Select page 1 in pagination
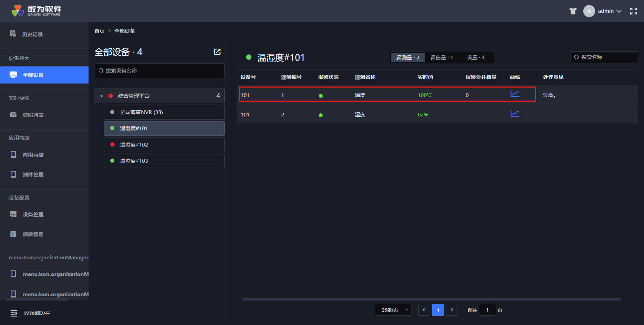Image resolution: width=644 pixels, height=325 pixels. [438, 310]
